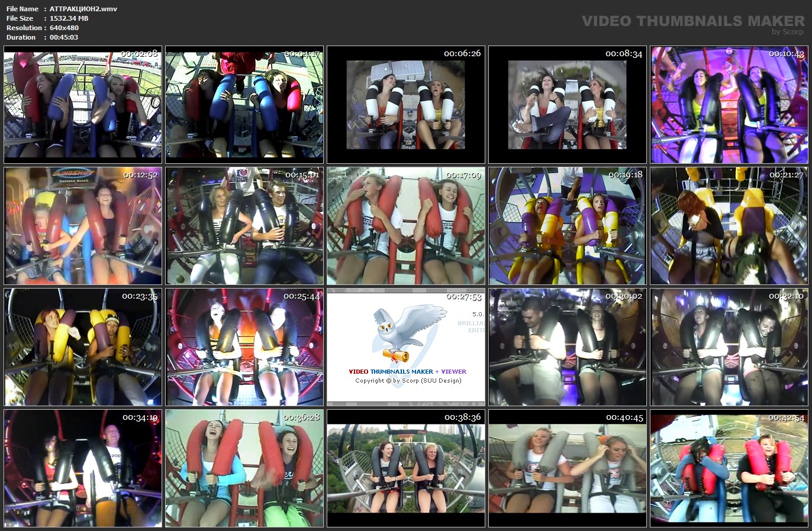Click the frame marked 00:10:43
812x531 pixels.
[x=729, y=105]
